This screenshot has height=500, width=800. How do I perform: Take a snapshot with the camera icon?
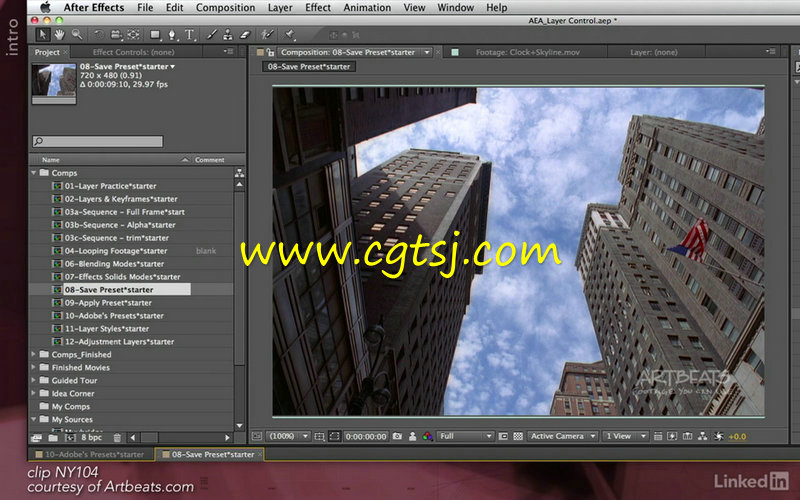point(397,436)
